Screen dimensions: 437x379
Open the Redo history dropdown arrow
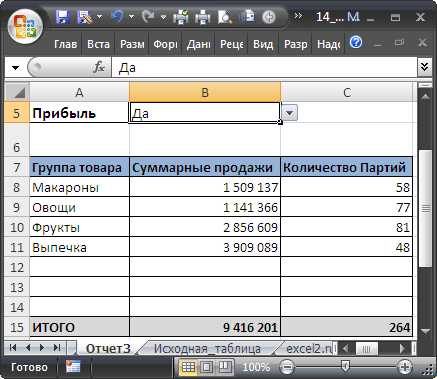163,16
